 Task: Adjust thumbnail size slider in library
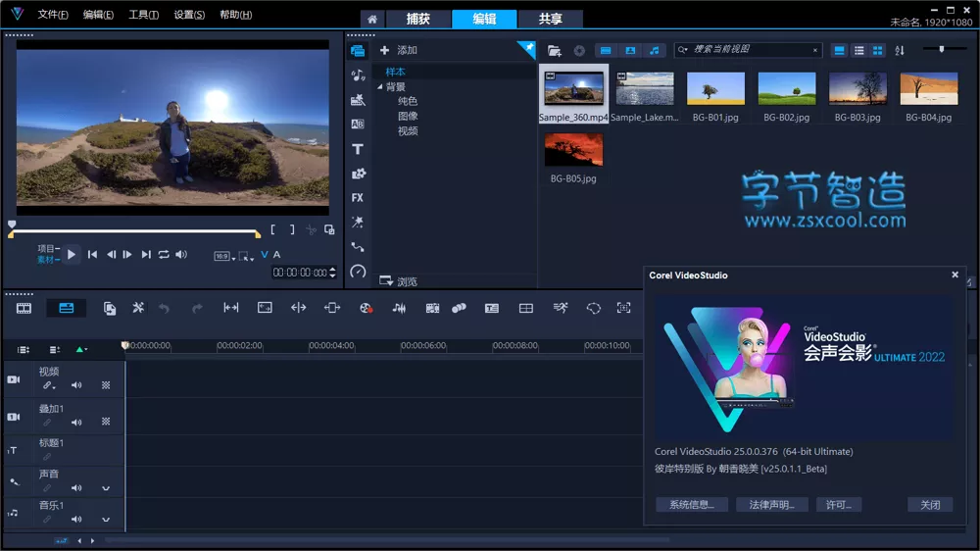click(x=941, y=49)
